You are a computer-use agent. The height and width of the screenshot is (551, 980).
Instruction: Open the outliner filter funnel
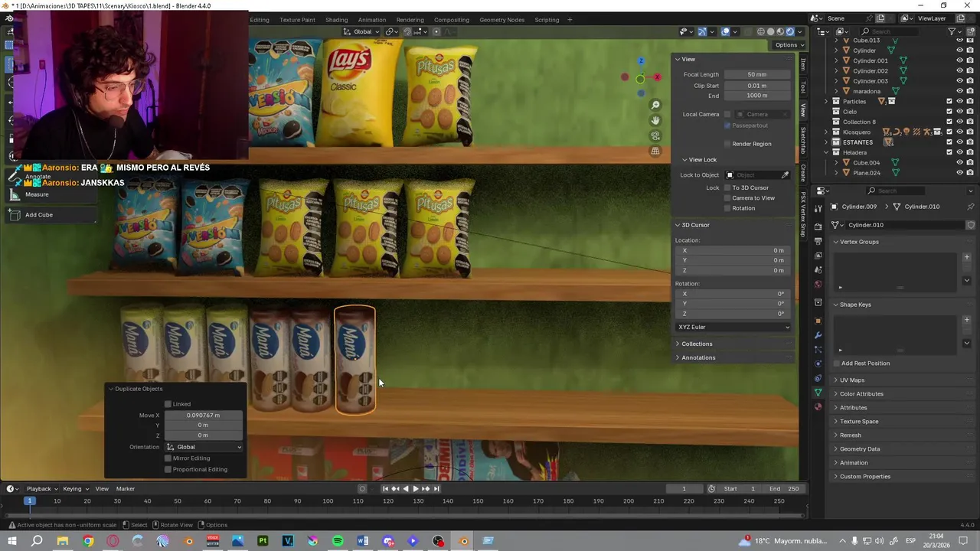953,31
